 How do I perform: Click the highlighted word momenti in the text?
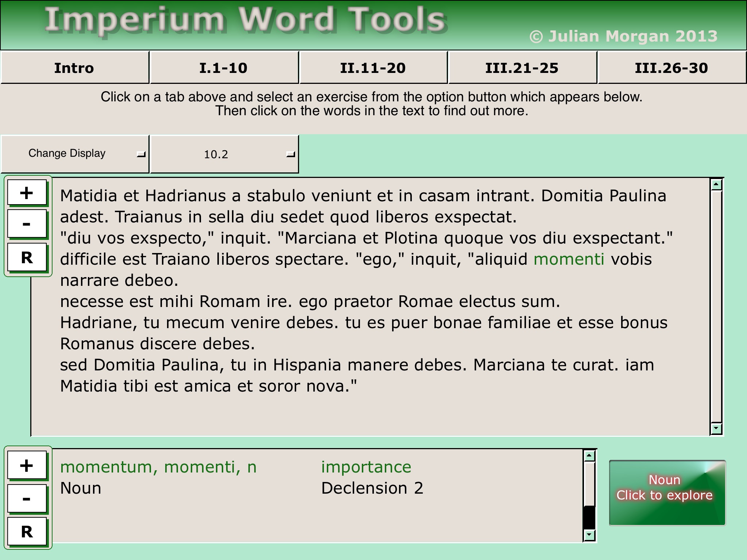(x=569, y=259)
